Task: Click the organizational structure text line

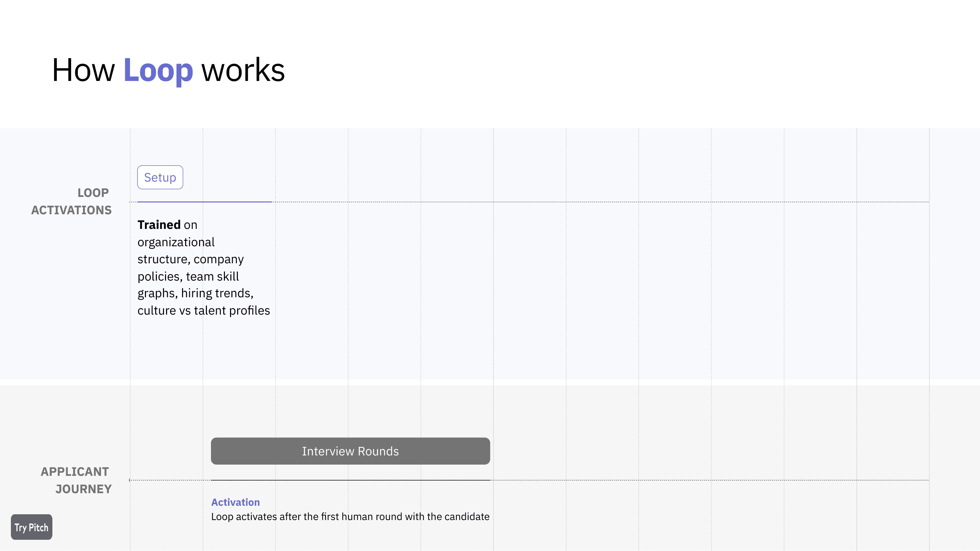Action: [176, 242]
